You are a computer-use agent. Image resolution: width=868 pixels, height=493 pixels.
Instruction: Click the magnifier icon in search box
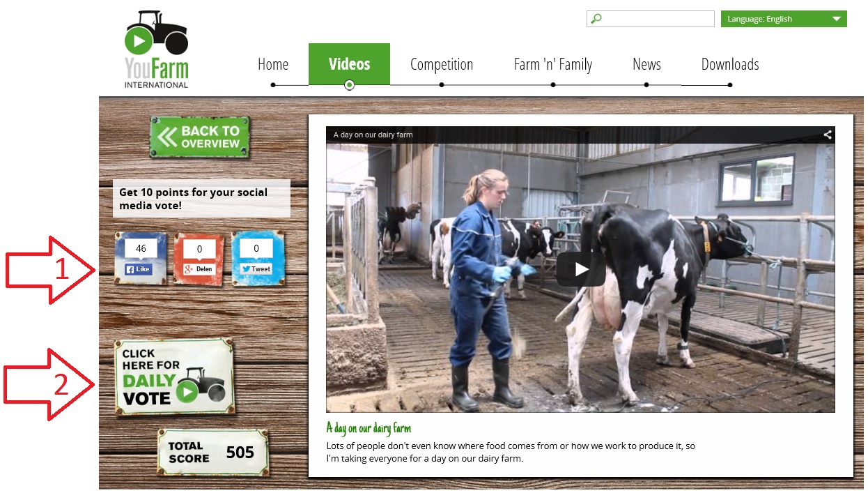(x=596, y=19)
